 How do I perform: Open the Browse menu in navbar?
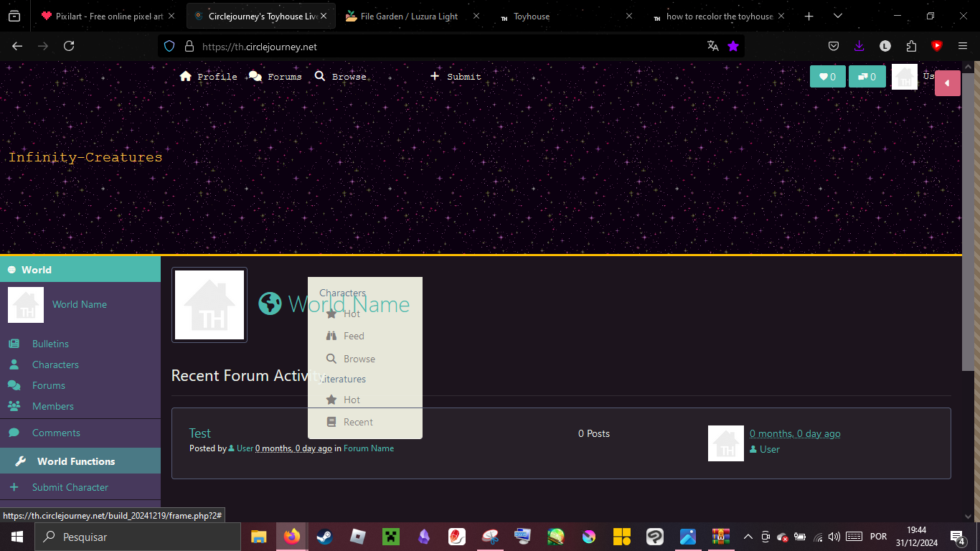[340, 76]
